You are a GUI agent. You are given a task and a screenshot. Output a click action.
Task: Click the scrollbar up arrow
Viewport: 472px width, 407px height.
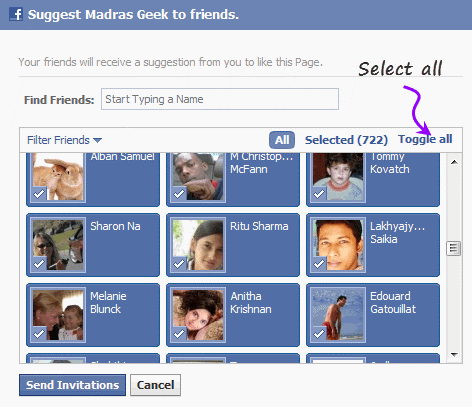pyautogui.click(x=454, y=162)
